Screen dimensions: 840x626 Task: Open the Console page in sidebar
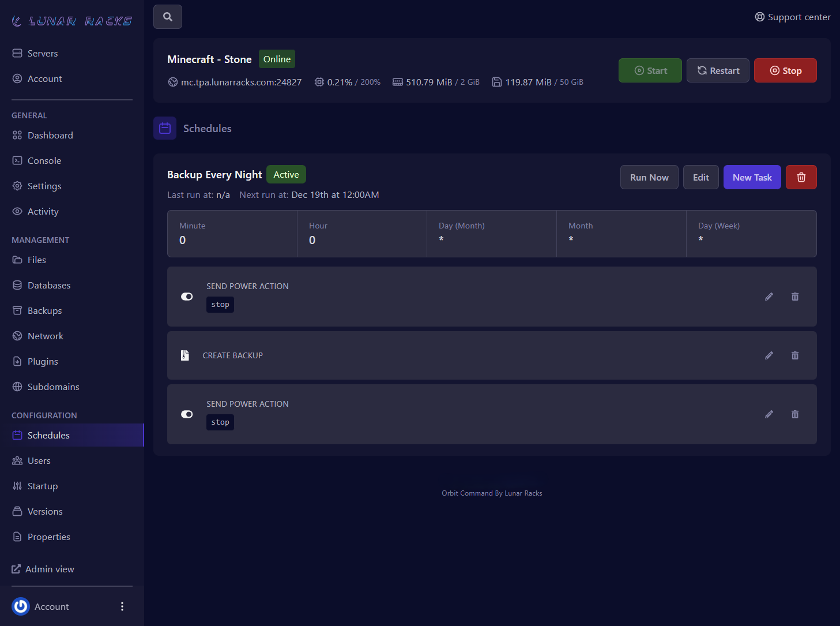pos(44,160)
